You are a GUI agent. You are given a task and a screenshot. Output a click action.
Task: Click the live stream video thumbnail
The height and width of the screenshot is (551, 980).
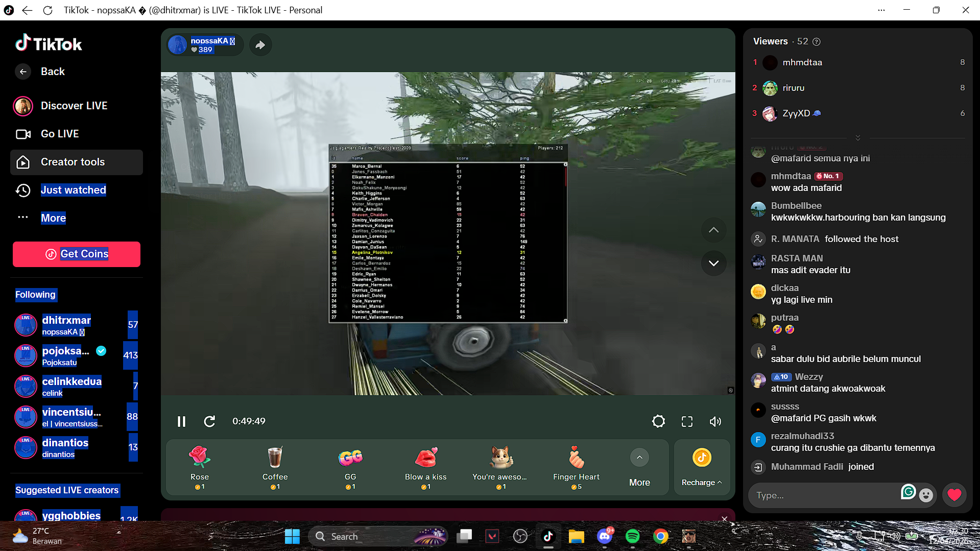coord(448,233)
